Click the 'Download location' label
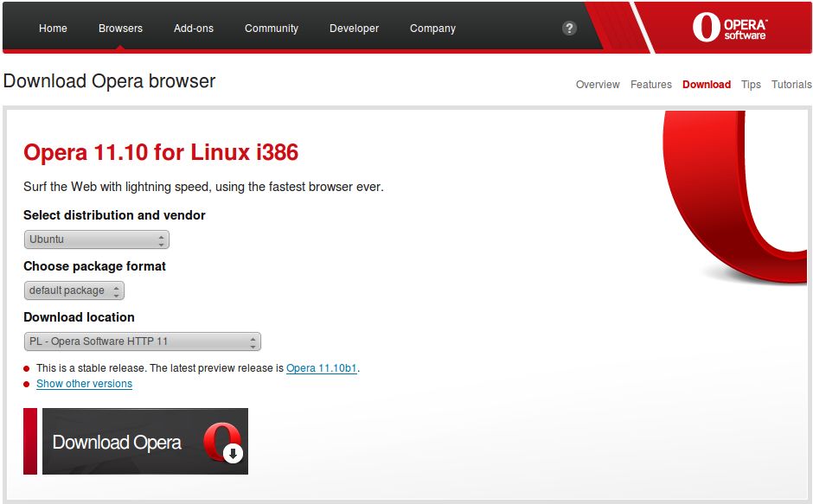 click(79, 316)
